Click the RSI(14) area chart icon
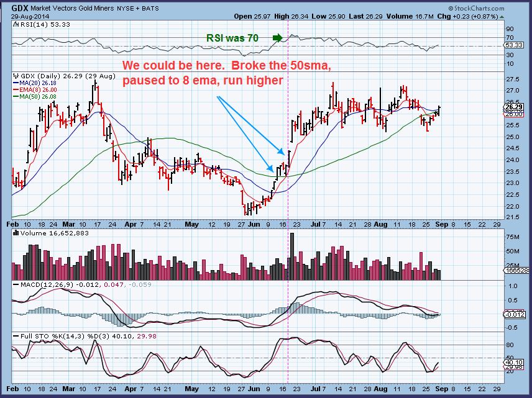532x398 pixels. click(16, 24)
